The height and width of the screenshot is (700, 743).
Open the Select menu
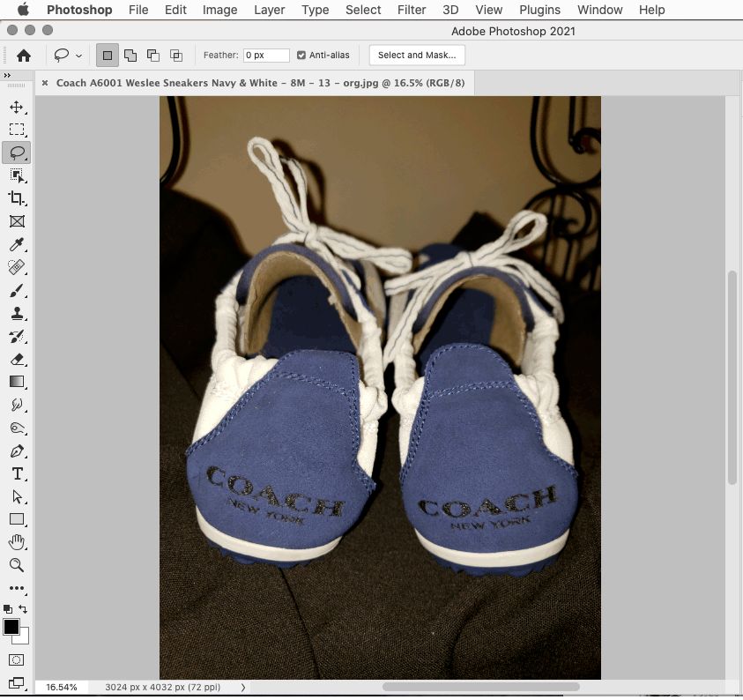click(x=363, y=10)
